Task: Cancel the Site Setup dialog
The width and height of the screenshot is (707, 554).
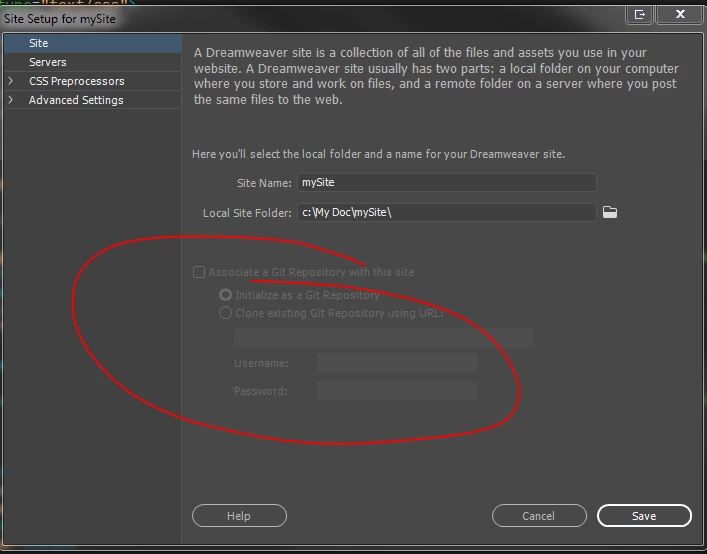Action: coord(539,516)
